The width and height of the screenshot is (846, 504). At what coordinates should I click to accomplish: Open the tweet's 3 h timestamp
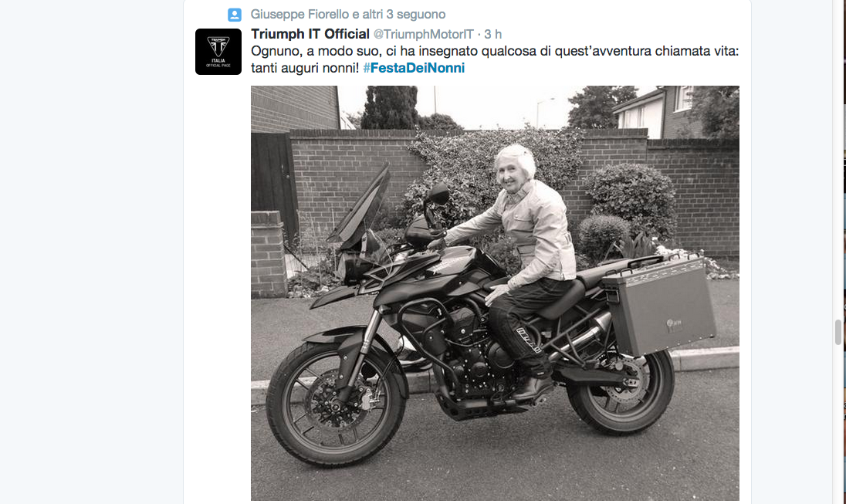tap(492, 35)
